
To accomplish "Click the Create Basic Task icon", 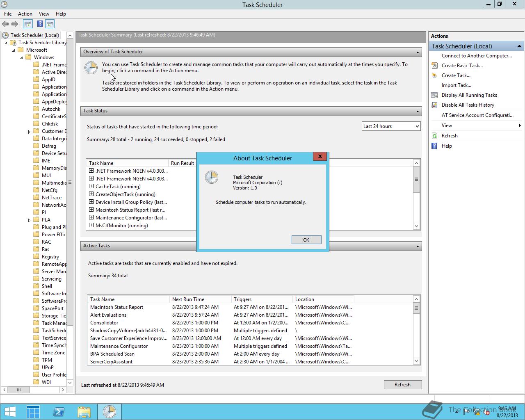I will (434, 66).
